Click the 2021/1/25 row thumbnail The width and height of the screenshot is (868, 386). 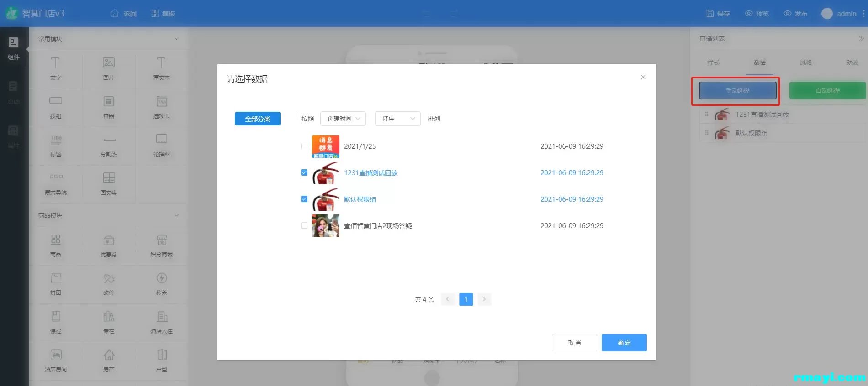pyautogui.click(x=326, y=146)
